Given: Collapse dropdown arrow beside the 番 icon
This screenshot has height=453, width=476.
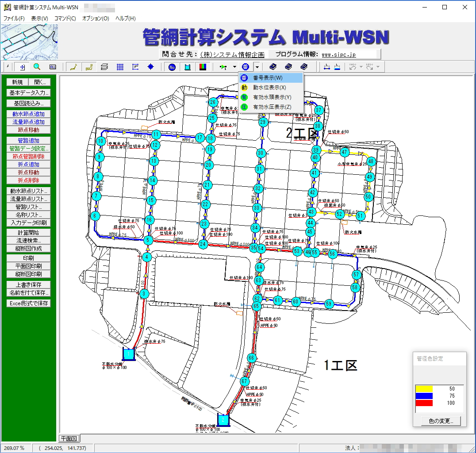Looking at the screenshot, I should pos(257,67).
